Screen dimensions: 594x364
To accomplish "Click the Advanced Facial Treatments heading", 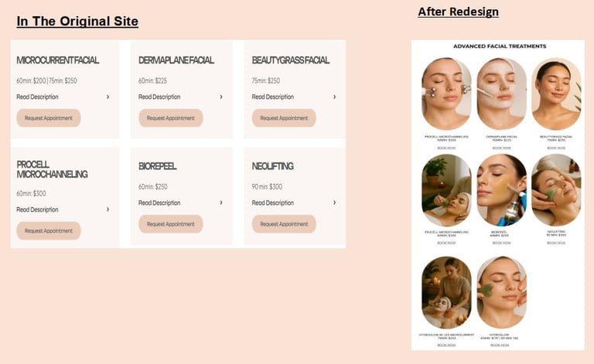I will pyautogui.click(x=500, y=46).
